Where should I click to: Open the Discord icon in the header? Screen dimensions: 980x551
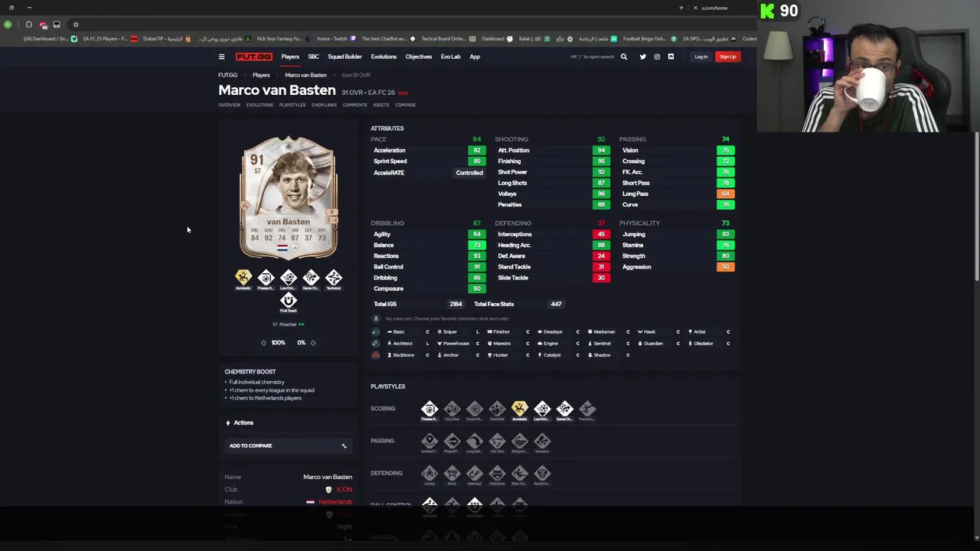(x=671, y=57)
